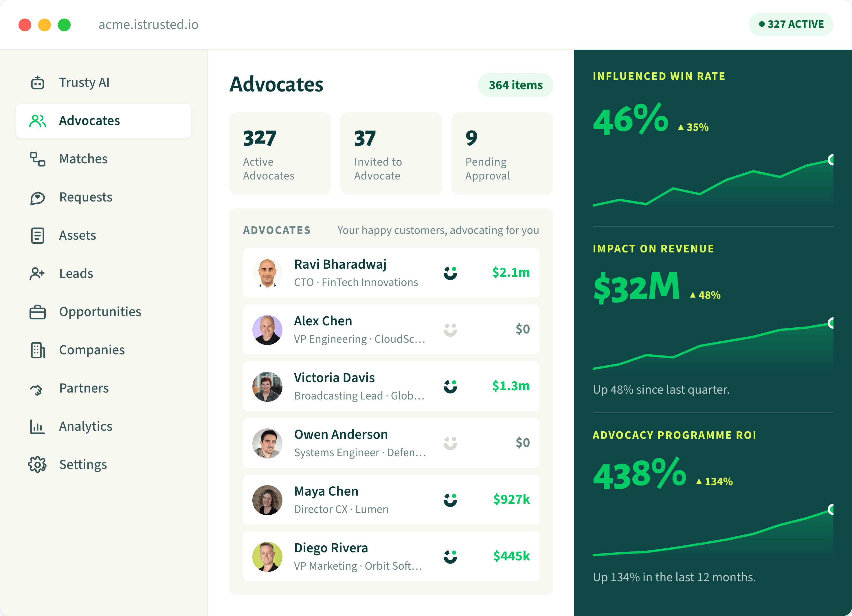
Task: Click the Trusty AI robot icon
Action: coord(37,82)
